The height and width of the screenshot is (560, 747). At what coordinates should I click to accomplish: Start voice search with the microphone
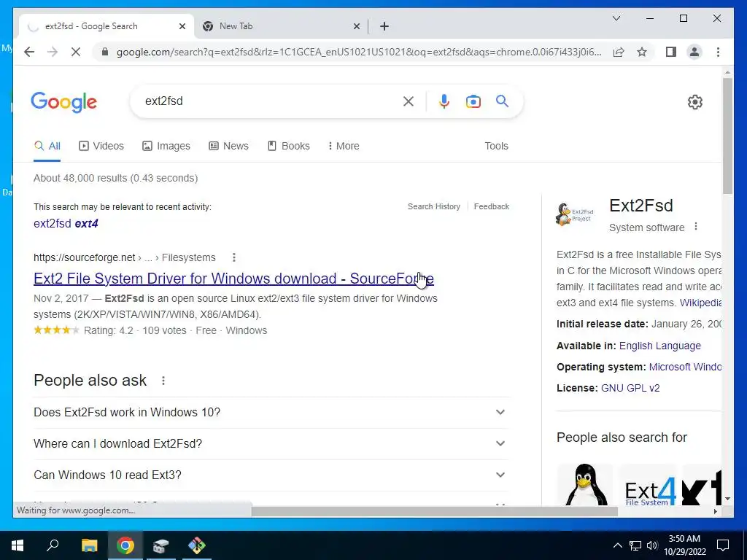click(444, 101)
